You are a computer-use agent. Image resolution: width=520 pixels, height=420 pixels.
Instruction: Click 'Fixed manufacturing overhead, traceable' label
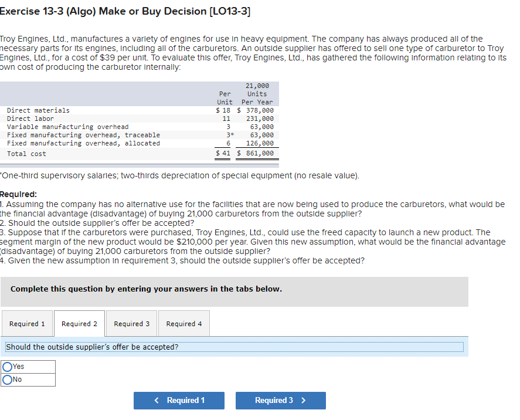click(x=83, y=135)
